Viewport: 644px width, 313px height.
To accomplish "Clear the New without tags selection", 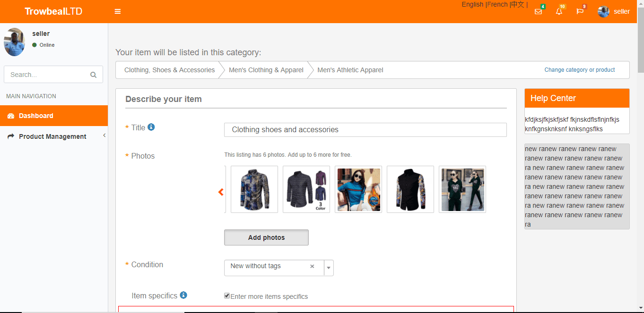I will pos(312,266).
